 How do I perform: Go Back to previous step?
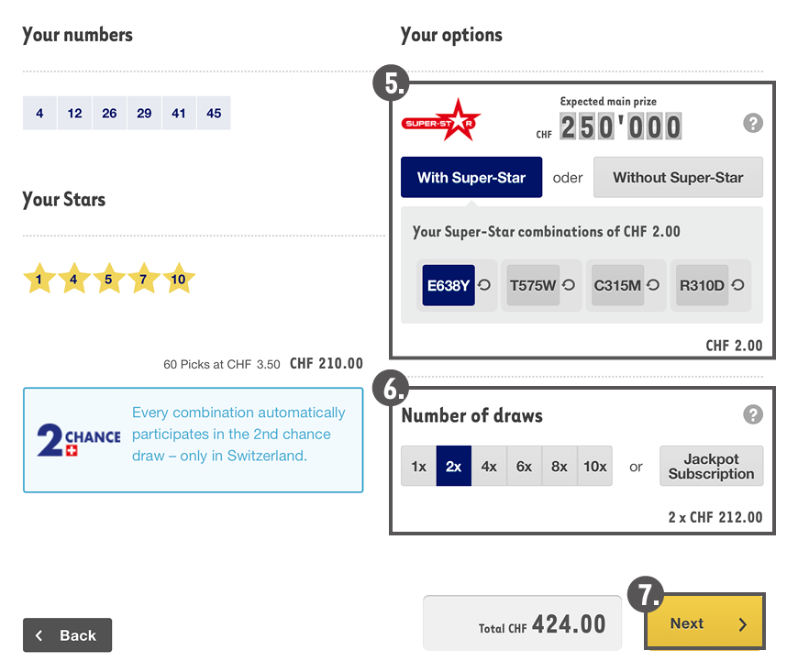pyautogui.click(x=67, y=635)
